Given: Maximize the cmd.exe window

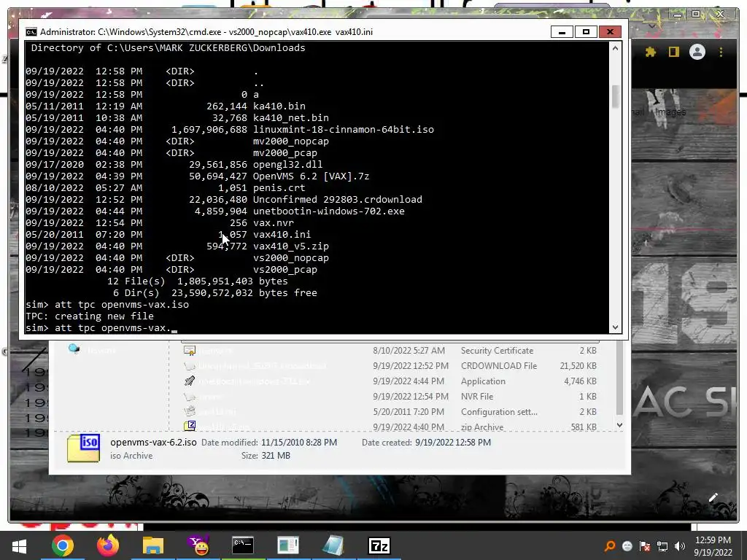Looking at the screenshot, I should click(586, 32).
